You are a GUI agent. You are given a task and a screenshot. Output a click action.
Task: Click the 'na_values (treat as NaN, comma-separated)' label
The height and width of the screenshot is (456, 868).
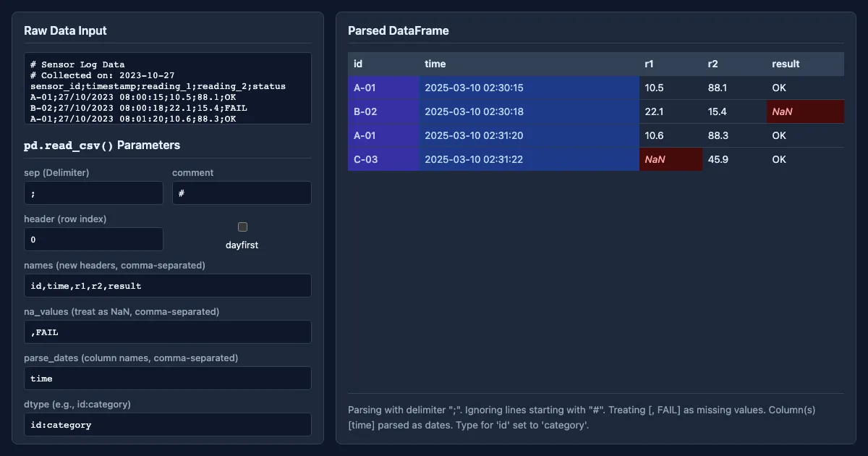click(122, 311)
